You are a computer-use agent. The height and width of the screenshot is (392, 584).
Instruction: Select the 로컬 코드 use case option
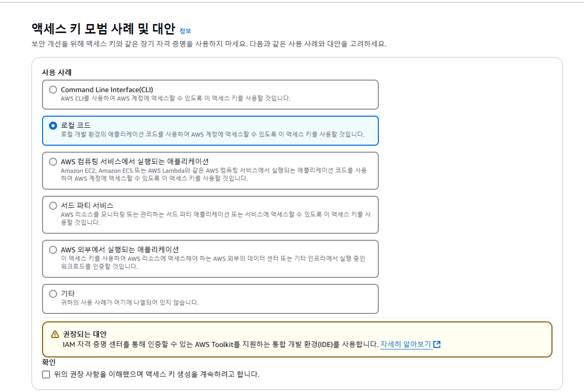53,125
